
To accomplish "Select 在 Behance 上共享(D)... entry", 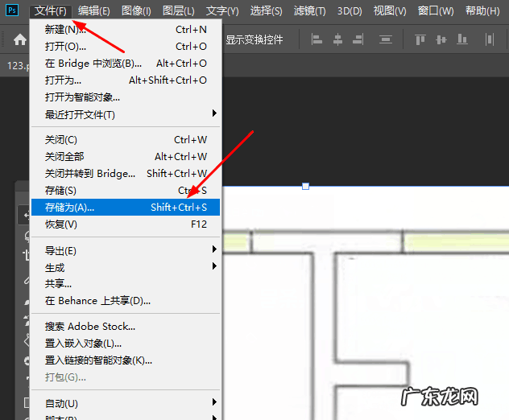I will [x=126, y=301].
